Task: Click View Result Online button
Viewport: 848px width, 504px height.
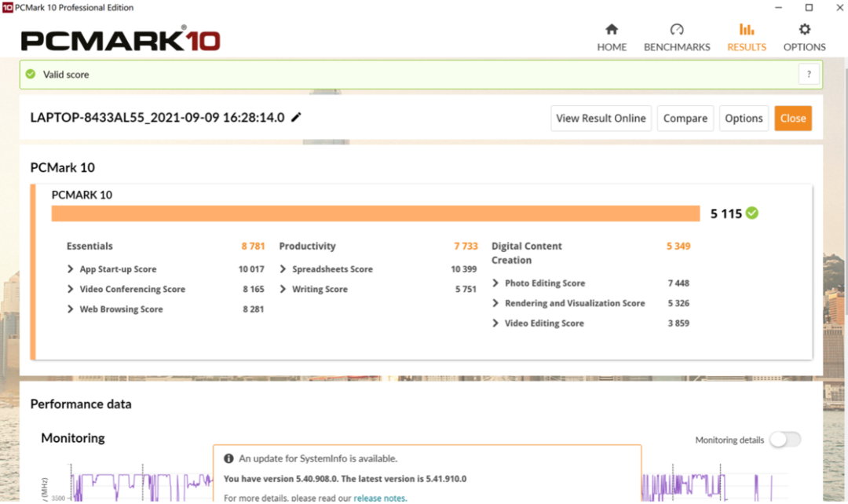Action: tap(601, 118)
